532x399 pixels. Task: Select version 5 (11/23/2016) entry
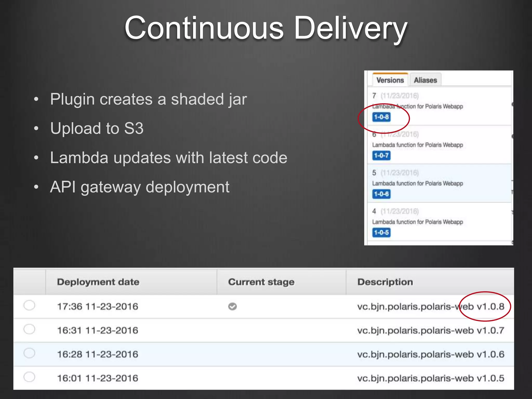point(440,183)
